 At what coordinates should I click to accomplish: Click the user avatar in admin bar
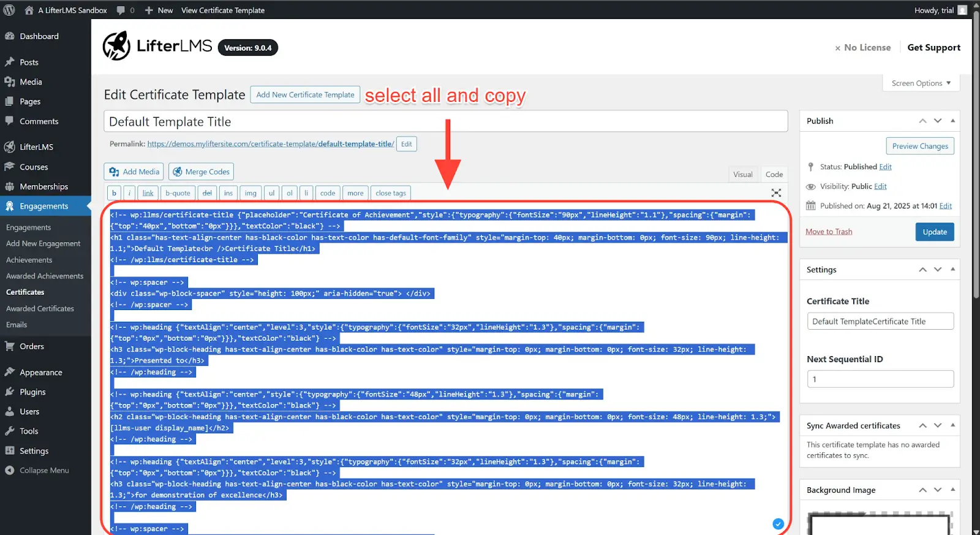point(962,10)
